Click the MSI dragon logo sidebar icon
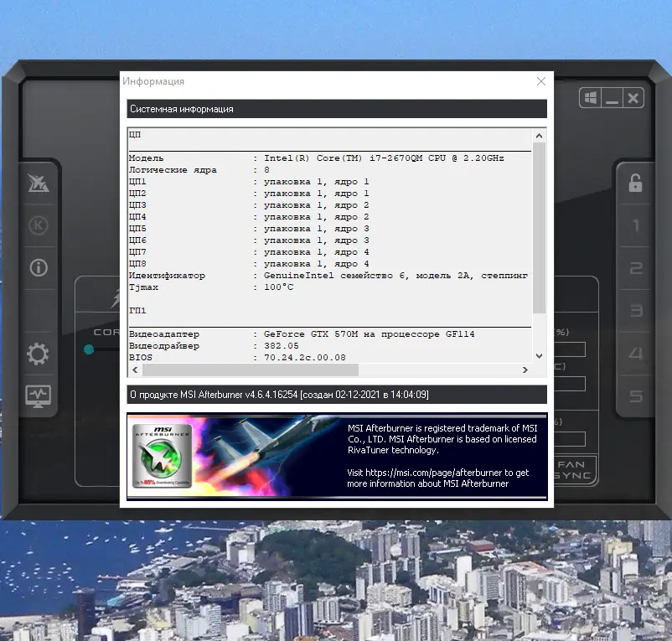Viewport: 672px width, 641px height. click(39, 183)
